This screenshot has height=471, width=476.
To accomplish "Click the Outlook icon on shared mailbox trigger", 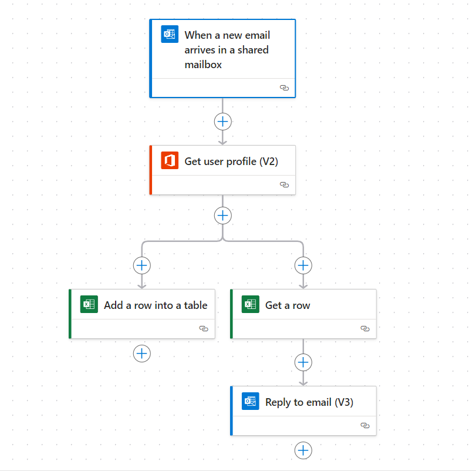I will point(170,34).
